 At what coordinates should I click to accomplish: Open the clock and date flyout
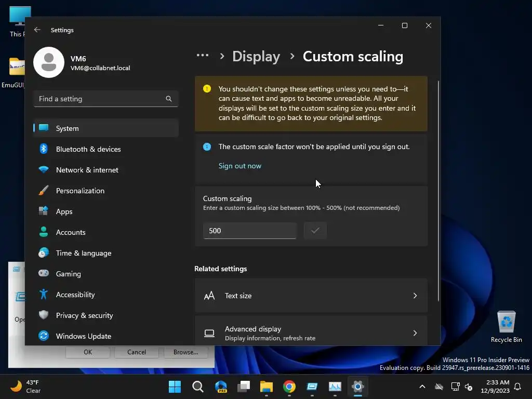pos(495,387)
